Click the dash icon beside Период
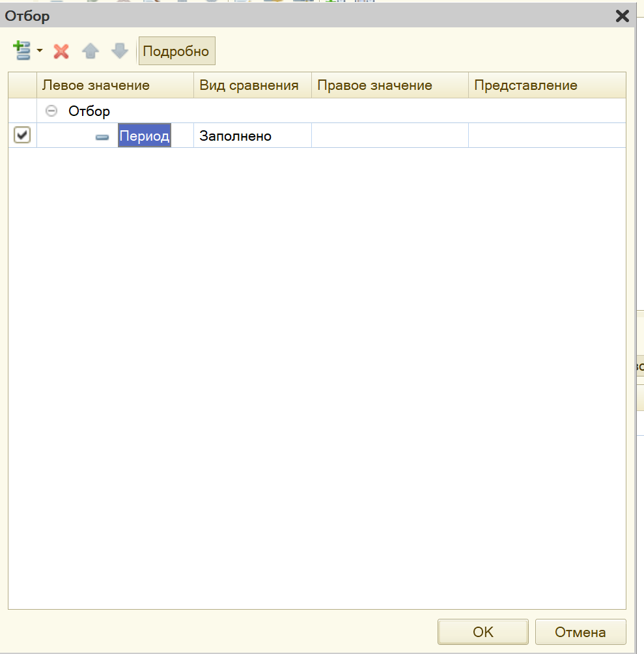The height and width of the screenshot is (654, 644). [102, 137]
